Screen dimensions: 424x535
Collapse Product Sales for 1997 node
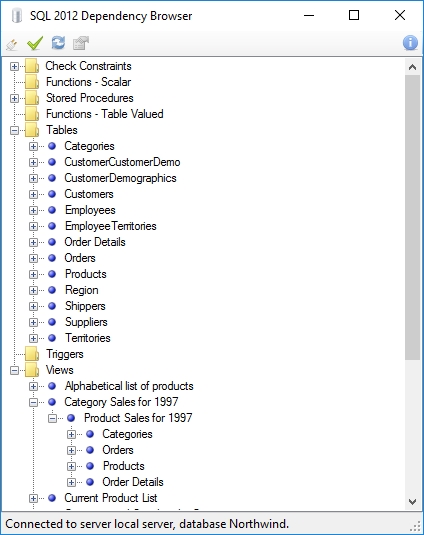pos(53,418)
